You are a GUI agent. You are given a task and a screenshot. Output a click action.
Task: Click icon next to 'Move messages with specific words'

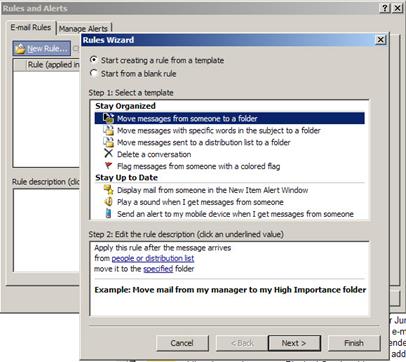pos(108,130)
